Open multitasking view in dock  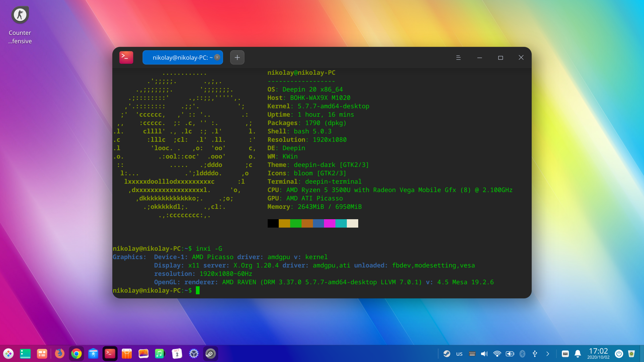(x=42, y=354)
